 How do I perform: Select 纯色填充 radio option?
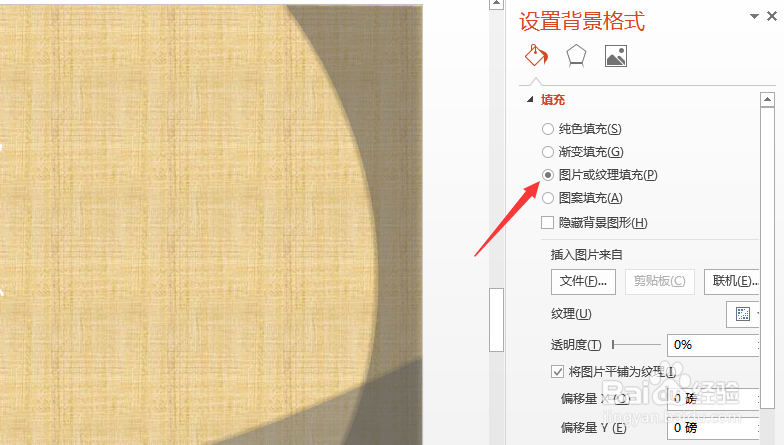coord(548,129)
